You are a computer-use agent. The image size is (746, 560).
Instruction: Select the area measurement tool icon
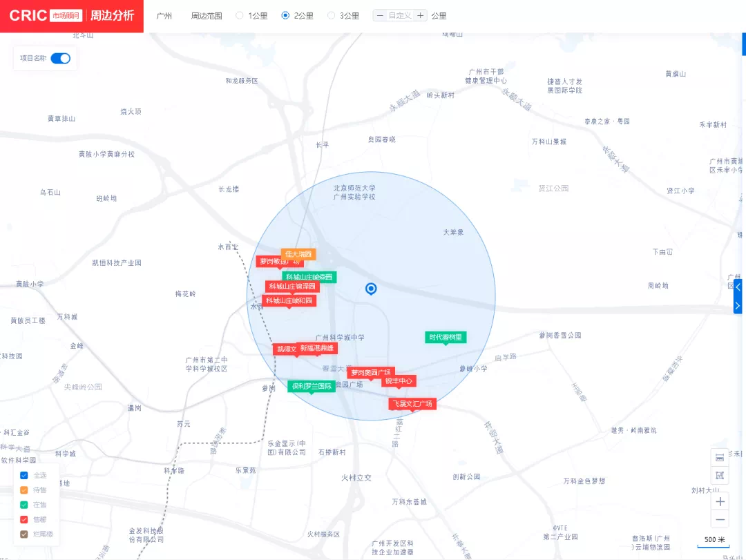tap(720, 475)
